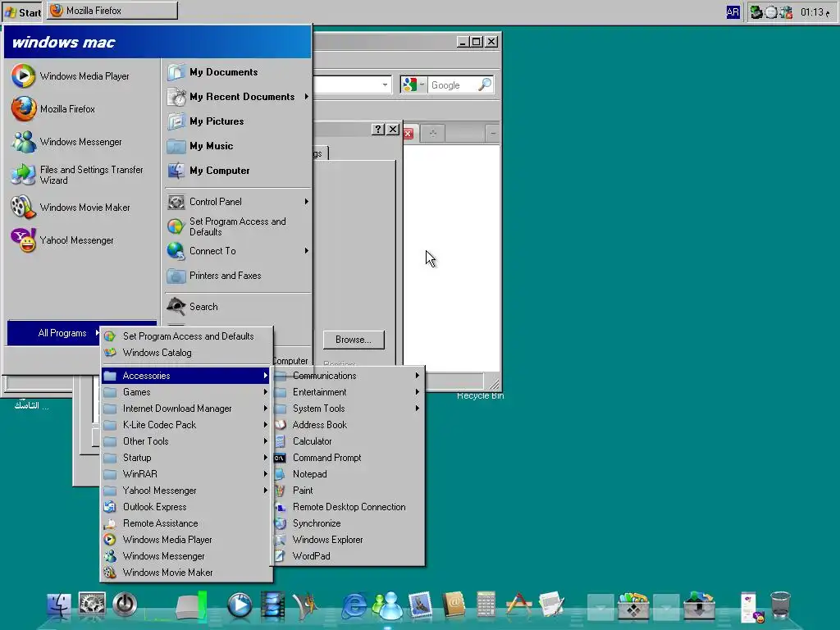Open the calculator icon in the dock
Image resolution: width=840 pixels, height=630 pixels.
(x=486, y=605)
